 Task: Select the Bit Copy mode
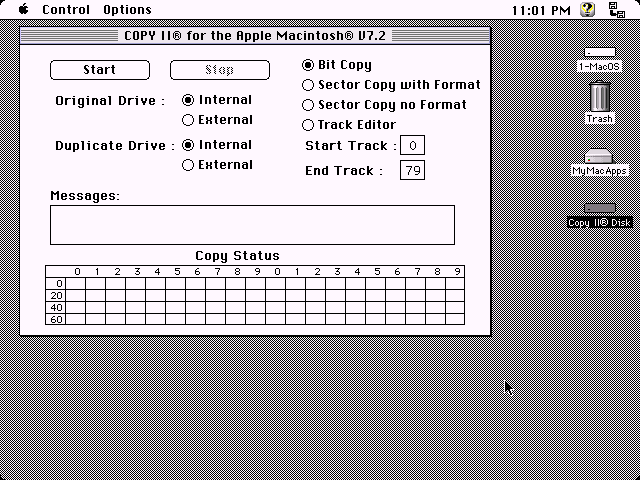337,65
